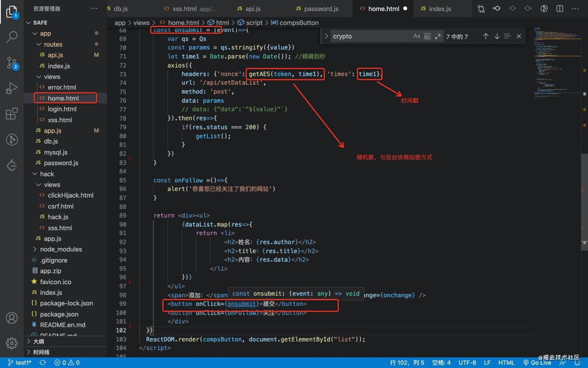Viewport: 588px width, 368px height.
Task: Select the Run and Debug sidebar icon
Action: point(11,89)
